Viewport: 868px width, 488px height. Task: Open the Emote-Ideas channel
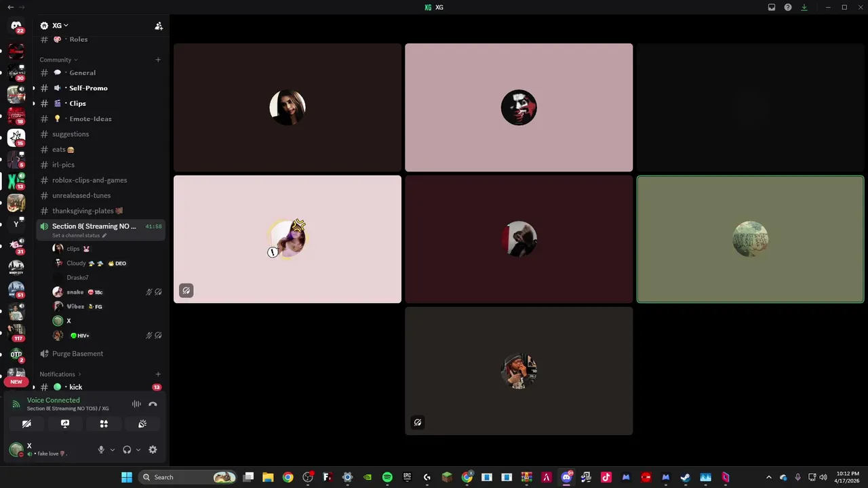(x=100, y=119)
